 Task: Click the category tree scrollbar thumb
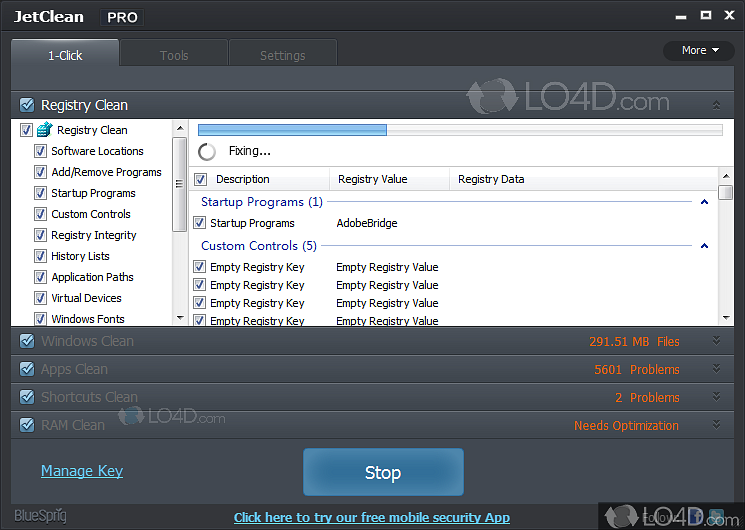179,184
